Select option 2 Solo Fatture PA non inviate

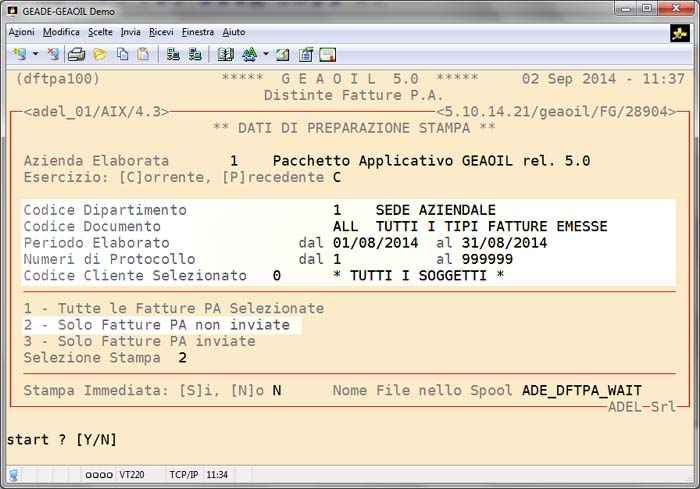click(156, 325)
